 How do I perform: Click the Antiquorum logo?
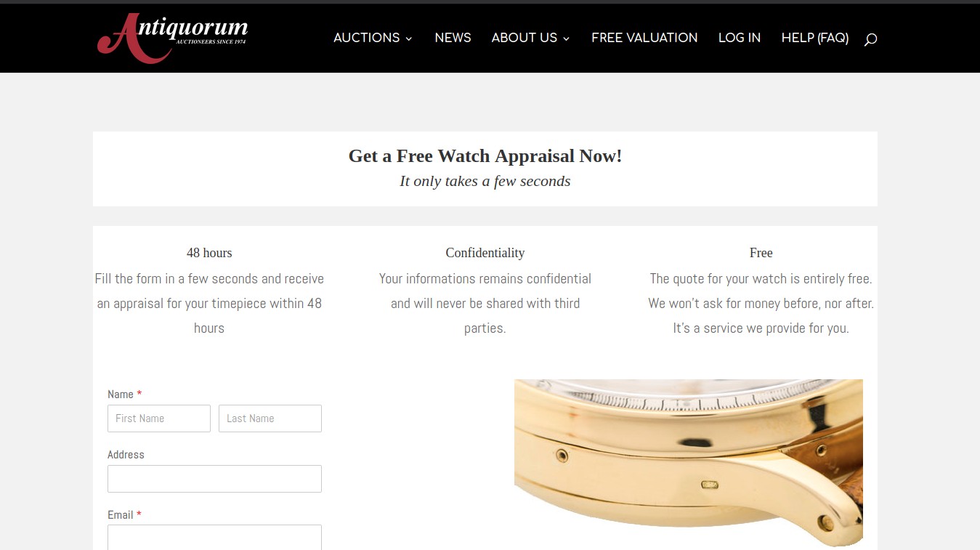pos(173,38)
